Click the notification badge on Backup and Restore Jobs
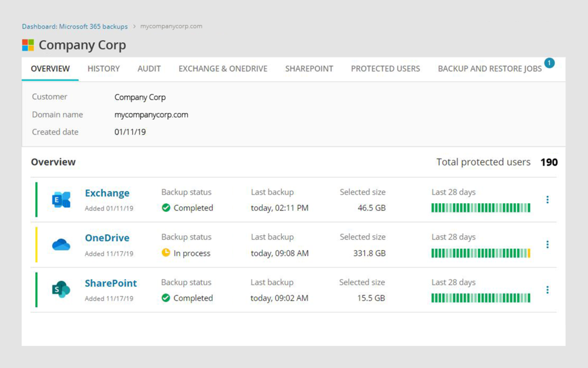The height and width of the screenshot is (368, 588). click(x=549, y=63)
